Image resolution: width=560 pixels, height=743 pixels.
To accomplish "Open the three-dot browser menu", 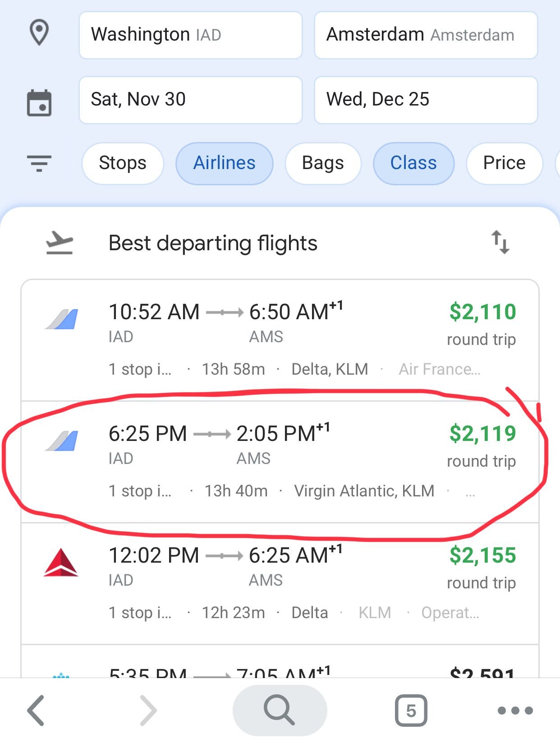I will pyautogui.click(x=515, y=711).
